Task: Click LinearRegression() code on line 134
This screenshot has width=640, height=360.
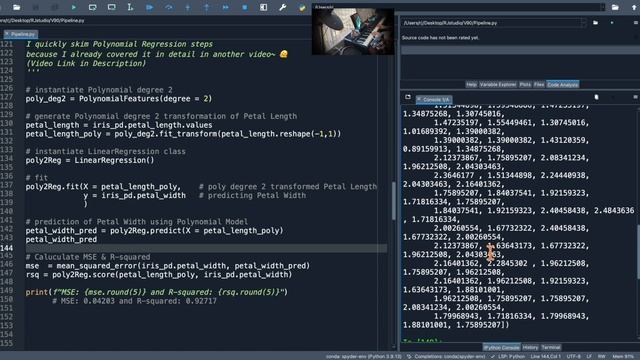Action: point(114,160)
